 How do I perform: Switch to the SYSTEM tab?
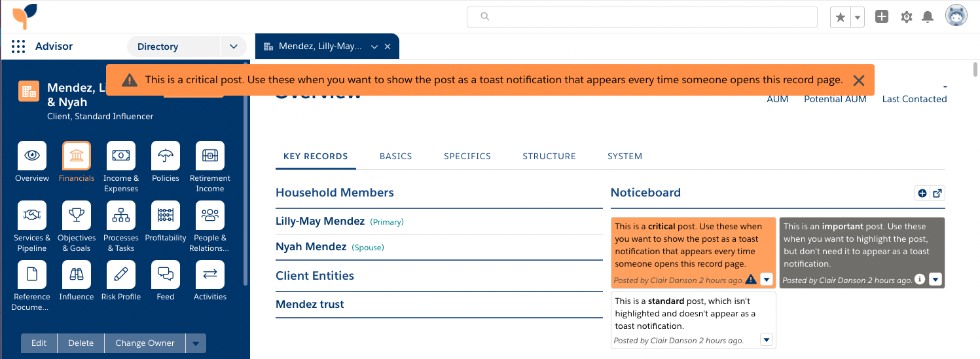(x=625, y=156)
